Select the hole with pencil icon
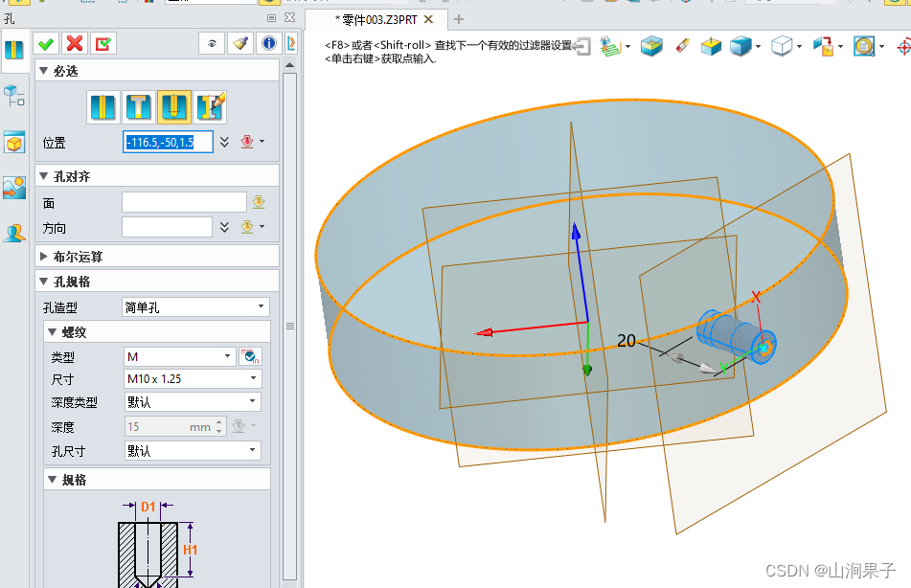Viewport: 911px width, 588px height. point(210,107)
